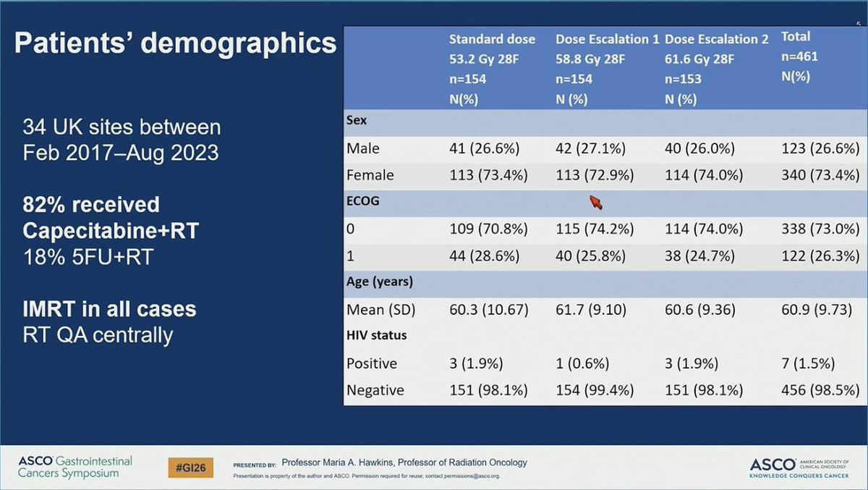Image resolution: width=868 pixels, height=490 pixels.
Task: Click the permissions@asco.org contact email
Action: click(x=476, y=476)
